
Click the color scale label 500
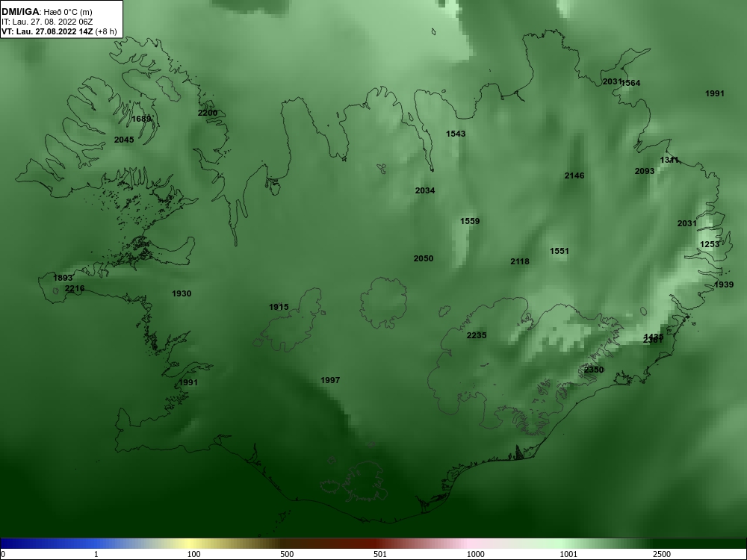point(287,554)
